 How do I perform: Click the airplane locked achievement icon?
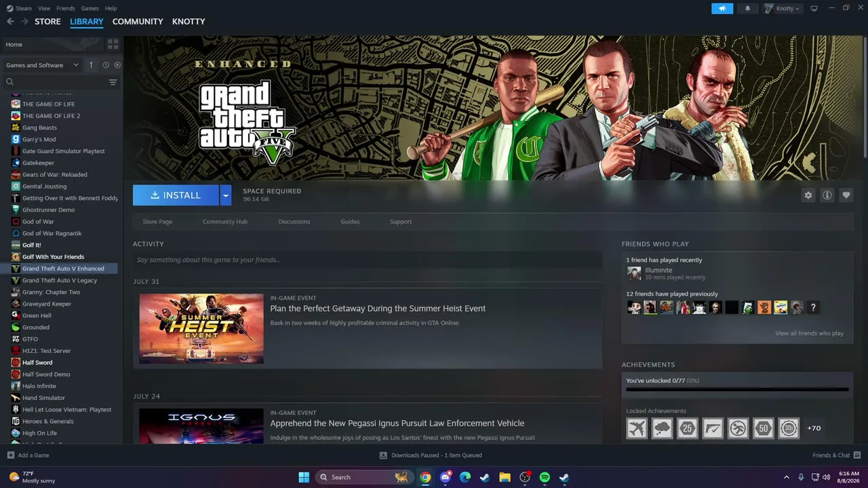tap(637, 428)
